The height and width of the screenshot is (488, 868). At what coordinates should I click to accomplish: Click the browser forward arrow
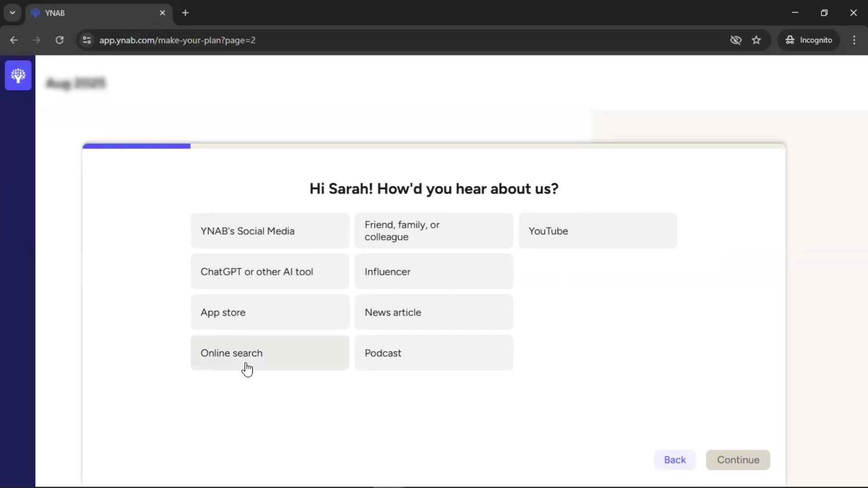pos(37,40)
